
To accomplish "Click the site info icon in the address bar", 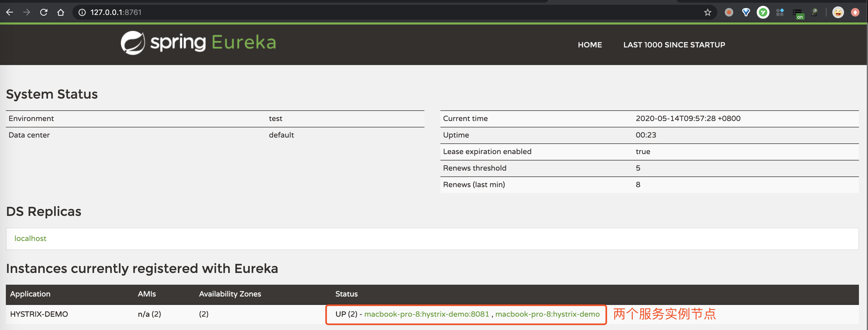I will (82, 13).
